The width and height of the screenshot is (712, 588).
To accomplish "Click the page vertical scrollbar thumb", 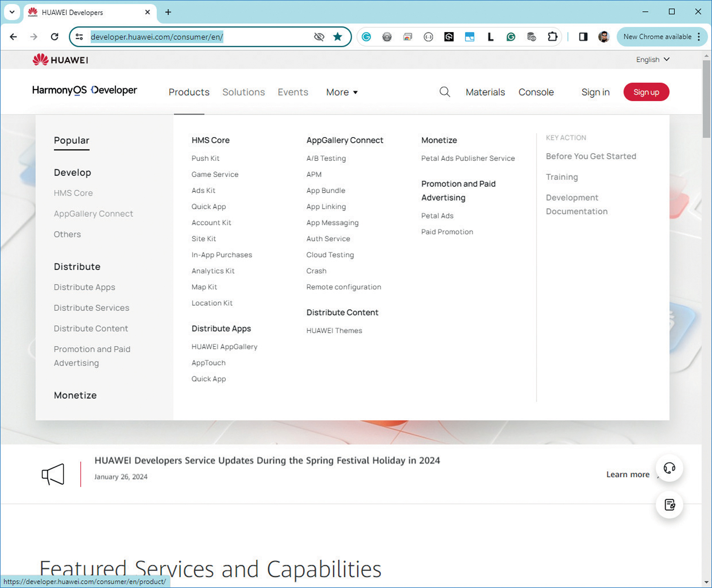I will (x=706, y=99).
